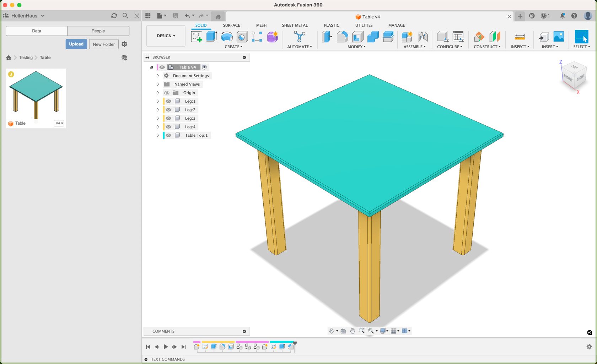
Task: Switch to the SHEET METAL tab
Action: [295, 25]
